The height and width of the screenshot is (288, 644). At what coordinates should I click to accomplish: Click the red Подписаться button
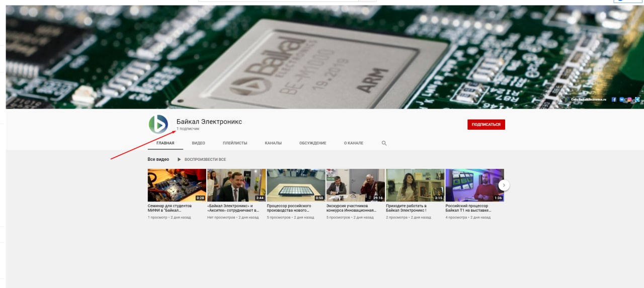[486, 125]
